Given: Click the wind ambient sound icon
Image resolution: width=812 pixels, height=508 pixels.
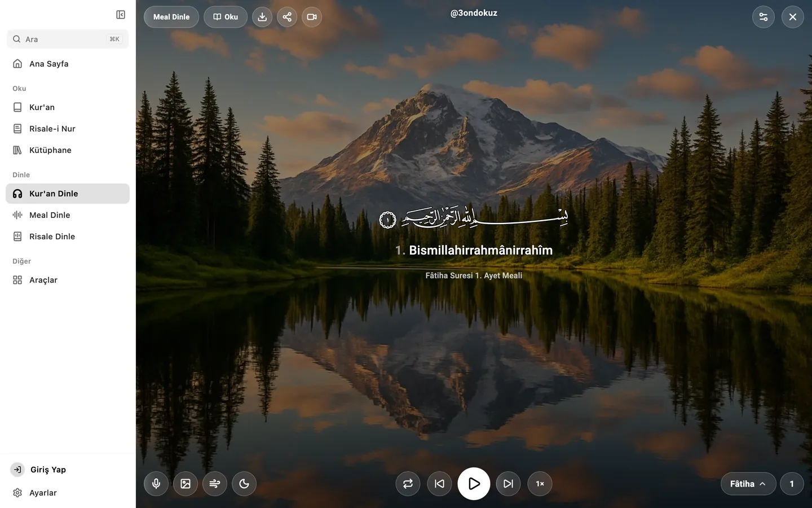Looking at the screenshot, I should [x=215, y=484].
